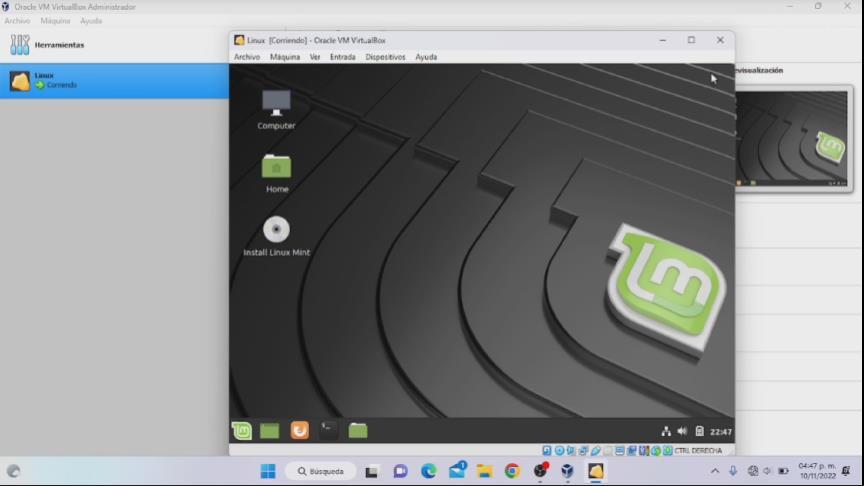Click volume icon in Mint tray

click(x=682, y=431)
